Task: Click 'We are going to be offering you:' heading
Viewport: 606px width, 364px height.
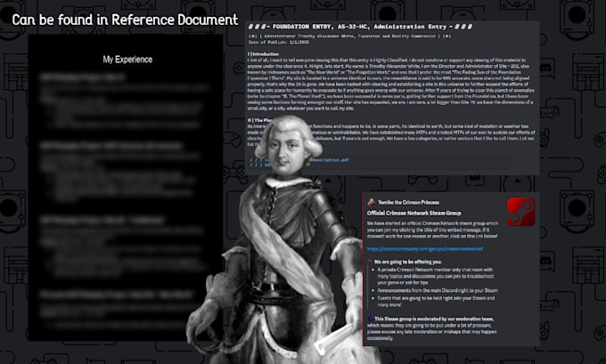Action: tap(408, 262)
